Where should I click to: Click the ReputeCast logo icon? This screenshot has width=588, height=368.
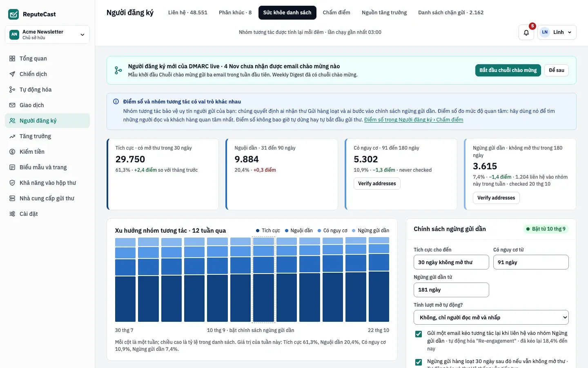[13, 14]
